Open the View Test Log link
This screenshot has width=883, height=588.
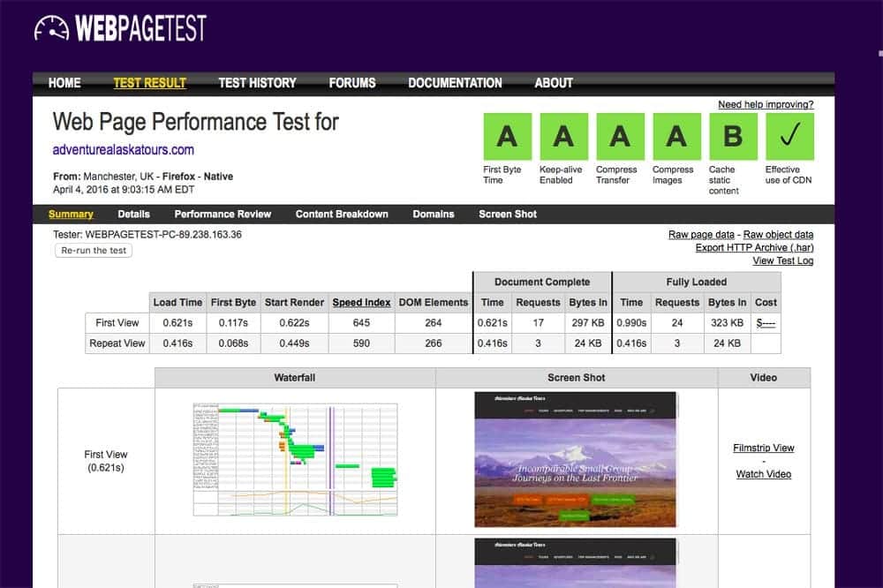pos(783,260)
